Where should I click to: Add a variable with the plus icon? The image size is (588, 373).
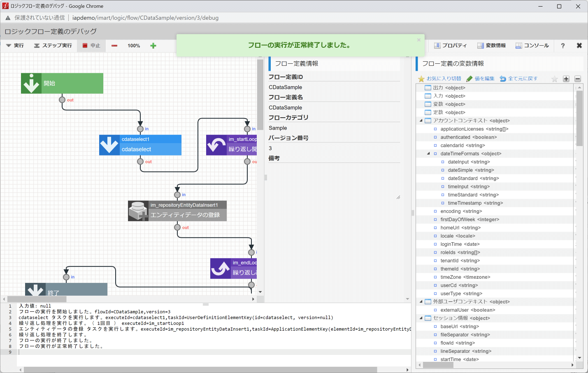tap(566, 79)
